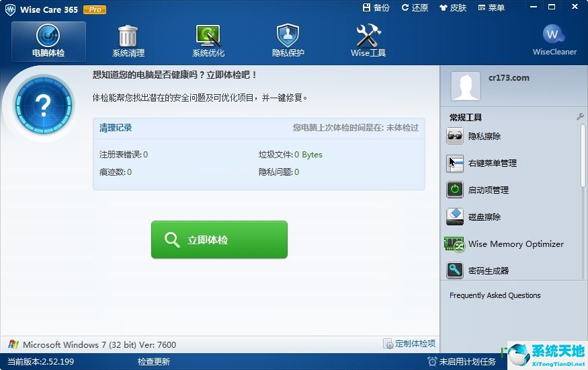The image size is (588, 370).
Task: Open the 电脑体检 PC checkup tab
Action: point(48,41)
